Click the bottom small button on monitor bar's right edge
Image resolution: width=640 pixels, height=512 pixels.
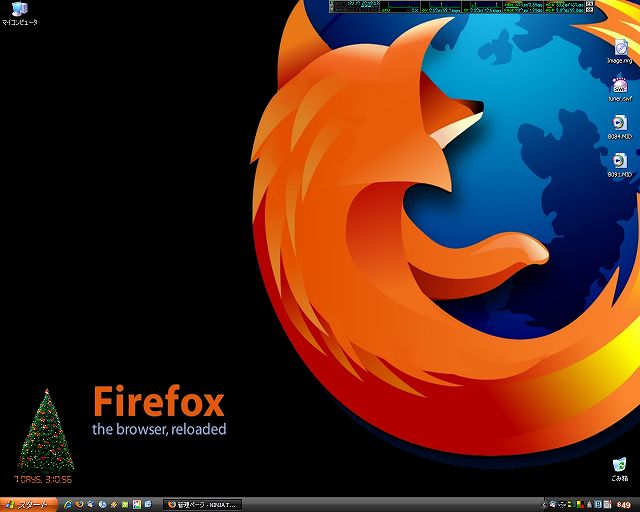(x=589, y=9)
